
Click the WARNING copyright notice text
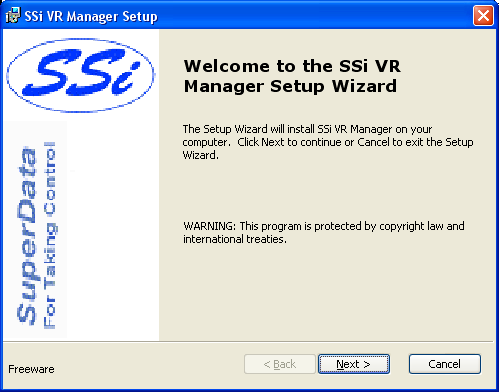(324, 233)
